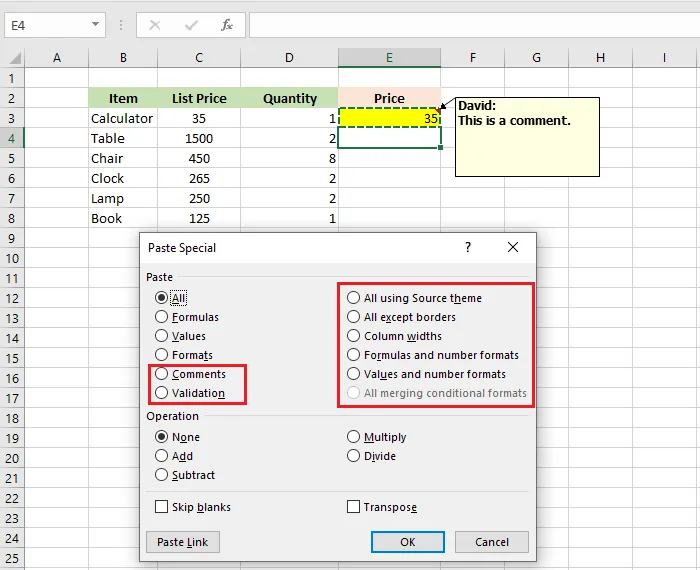Screen dimensions: 700x570
Task: Click the Chair cell
Action: pyautogui.click(x=123, y=158)
